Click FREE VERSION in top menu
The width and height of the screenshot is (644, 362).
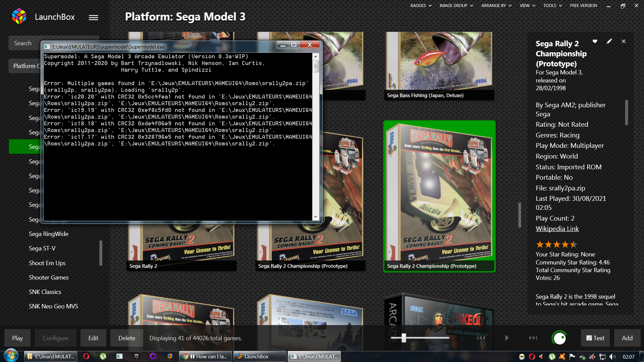click(583, 5)
